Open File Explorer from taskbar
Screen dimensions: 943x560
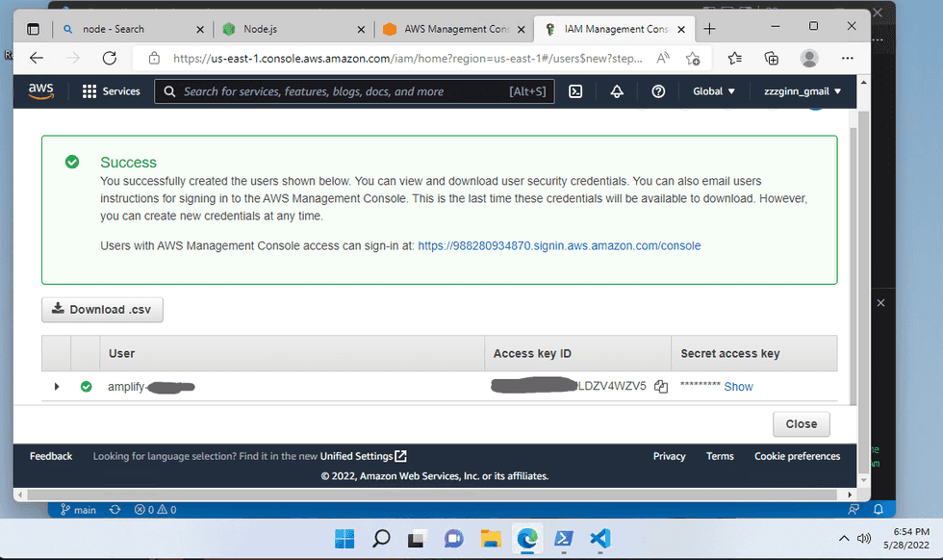(491, 538)
